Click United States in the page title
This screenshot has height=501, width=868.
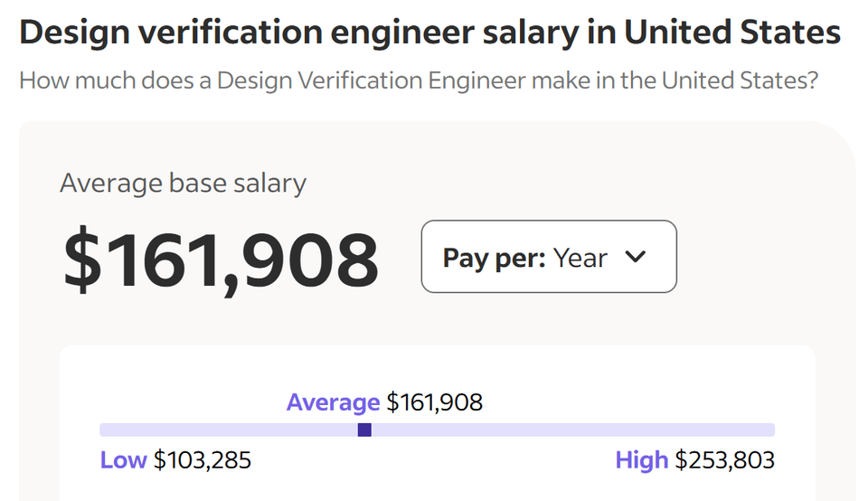coord(732,33)
